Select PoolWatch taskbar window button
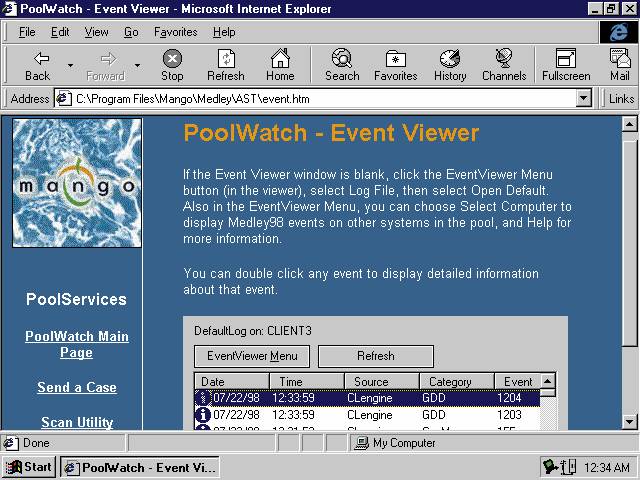Image resolution: width=640 pixels, height=480 pixels. click(x=140, y=467)
